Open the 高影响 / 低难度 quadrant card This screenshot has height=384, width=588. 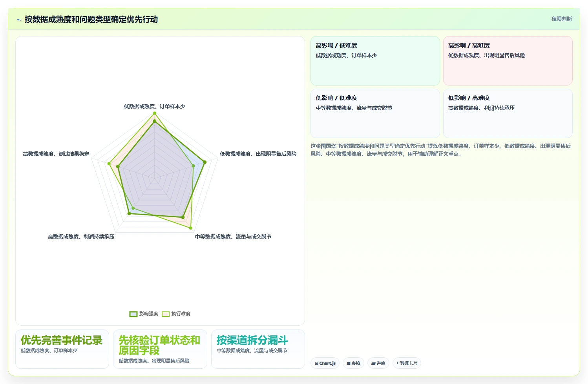375,61
